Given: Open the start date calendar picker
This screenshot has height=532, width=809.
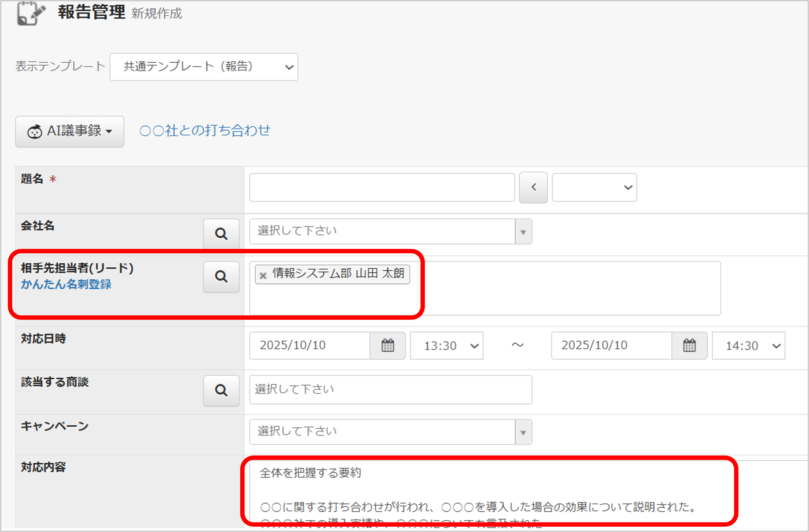Looking at the screenshot, I should [x=388, y=346].
